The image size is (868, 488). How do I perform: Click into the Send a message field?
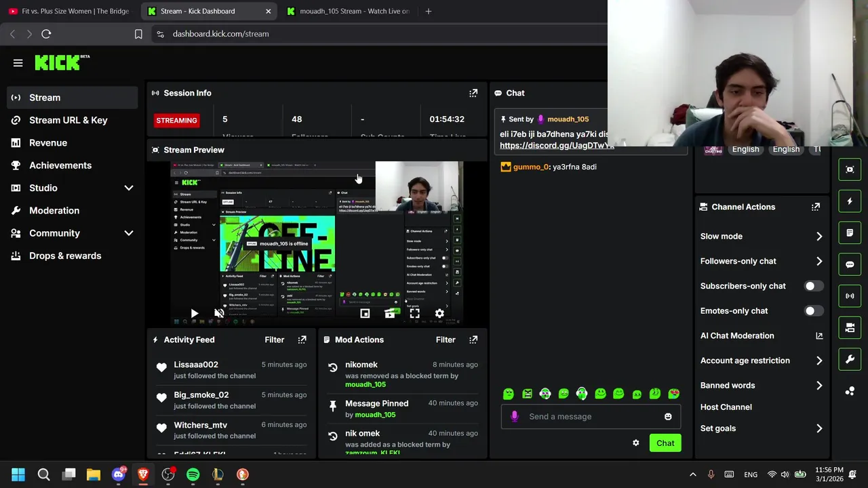click(x=590, y=417)
